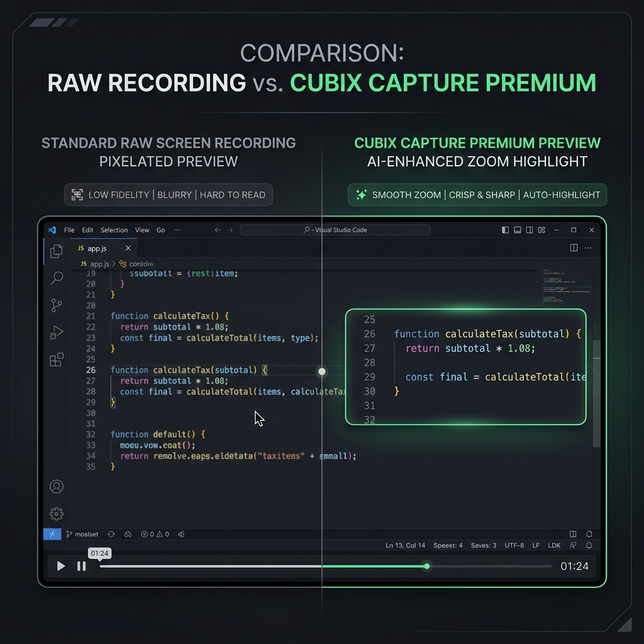The image size is (644, 644).
Task: Close the app.js tab
Action: coord(128,248)
